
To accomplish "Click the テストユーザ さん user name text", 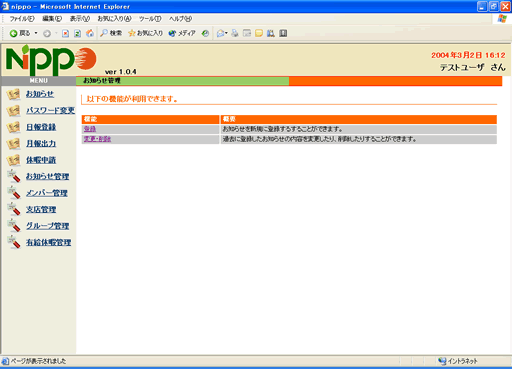I will click(473, 68).
